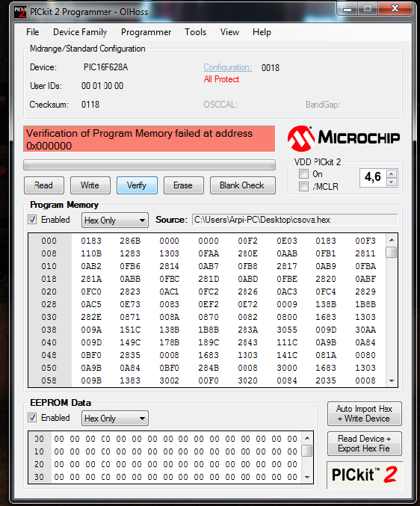This screenshot has height=506, width=420.
Task: Click Program Memory scrollbar down arrow
Action: pos(392,381)
